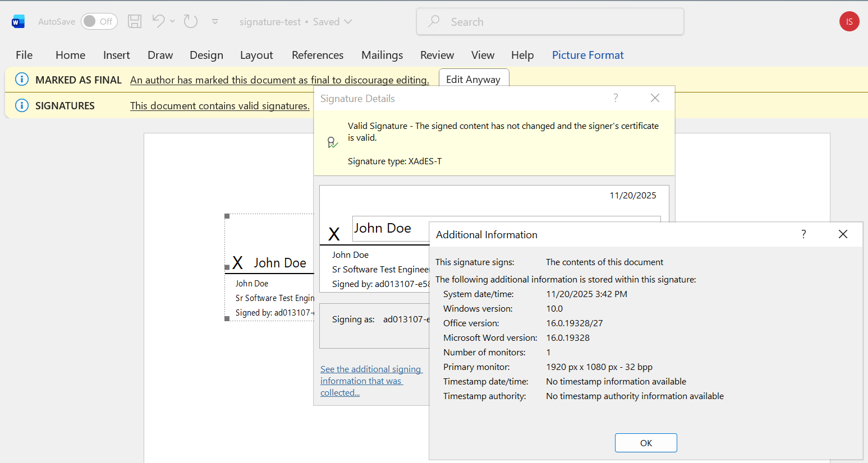Open the References tab
The width and height of the screenshot is (868, 463).
coord(317,55)
